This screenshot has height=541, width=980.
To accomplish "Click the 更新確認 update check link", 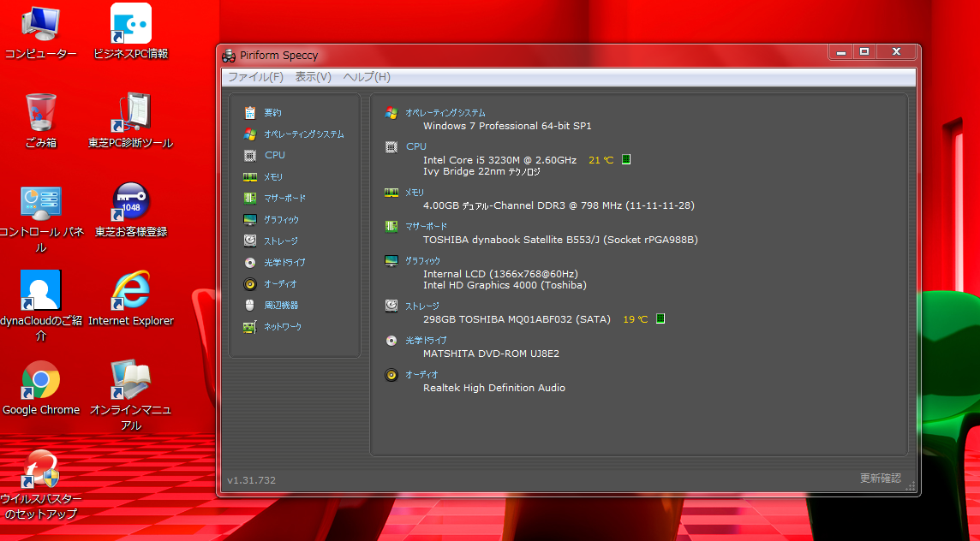I will pyautogui.click(x=880, y=478).
